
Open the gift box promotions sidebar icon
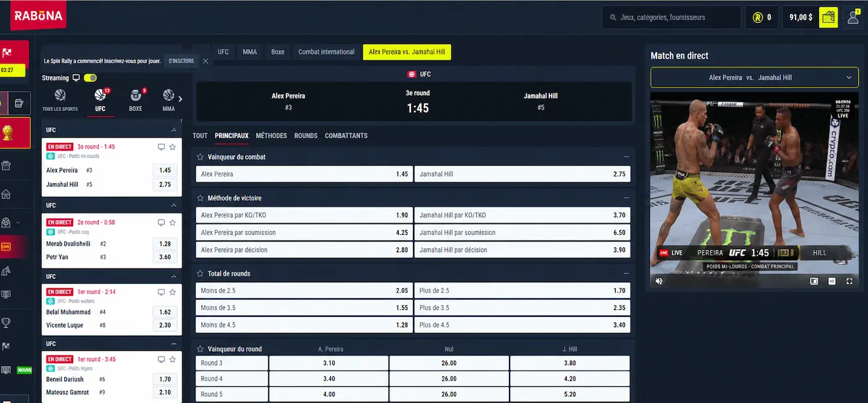[x=6, y=166]
